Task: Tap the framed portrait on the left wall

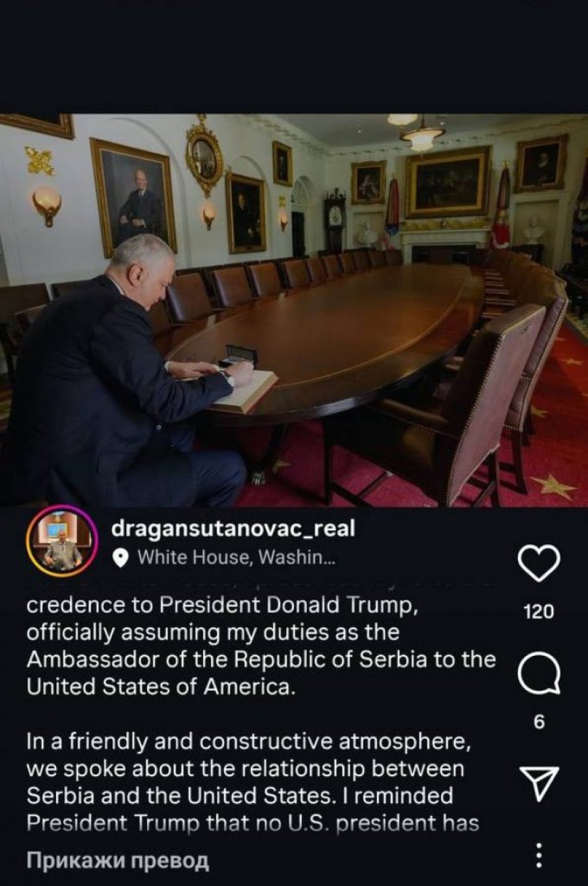Action: click(x=133, y=196)
